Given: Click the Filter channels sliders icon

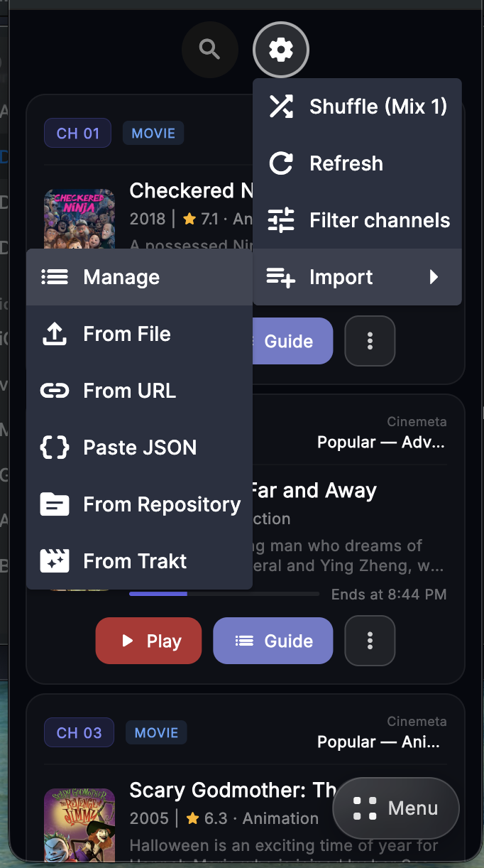Looking at the screenshot, I should pyautogui.click(x=282, y=220).
